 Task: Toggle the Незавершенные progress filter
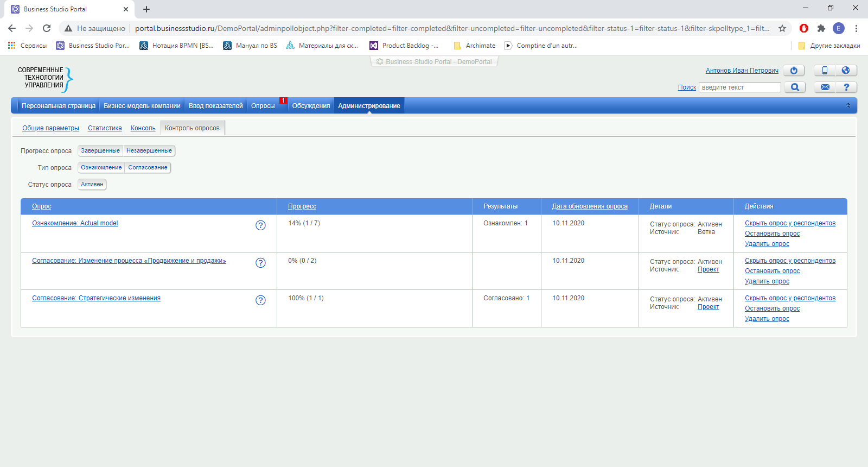[x=149, y=151]
